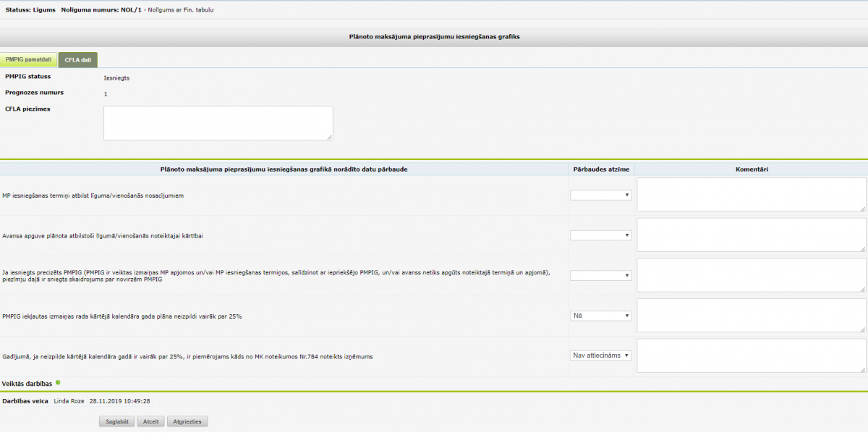Viewport: 868px width, 433px height.
Task: Switch to the PMPIG pamatdati tab
Action: pos(28,59)
